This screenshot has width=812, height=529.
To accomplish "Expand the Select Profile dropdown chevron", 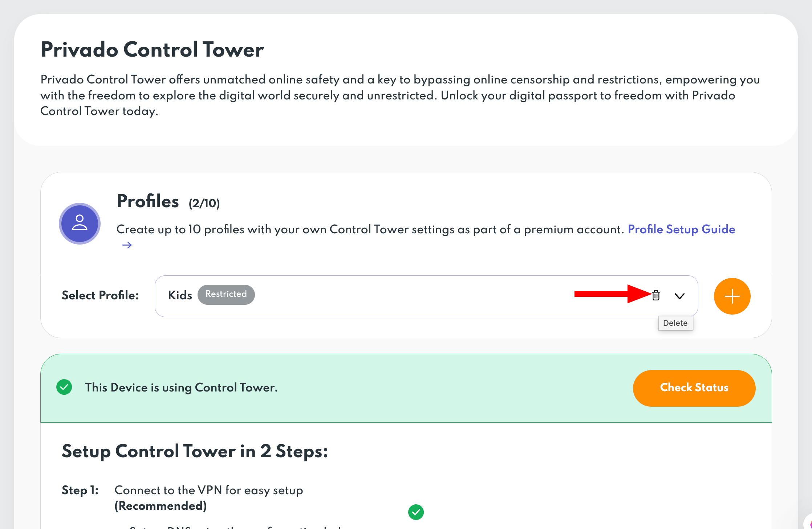I will 679,296.
